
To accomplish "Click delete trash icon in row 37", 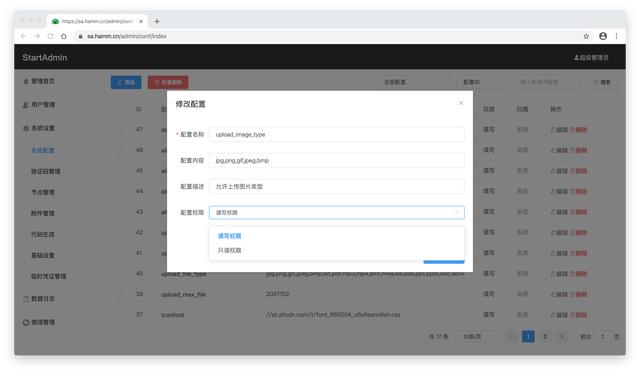I will [x=573, y=315].
